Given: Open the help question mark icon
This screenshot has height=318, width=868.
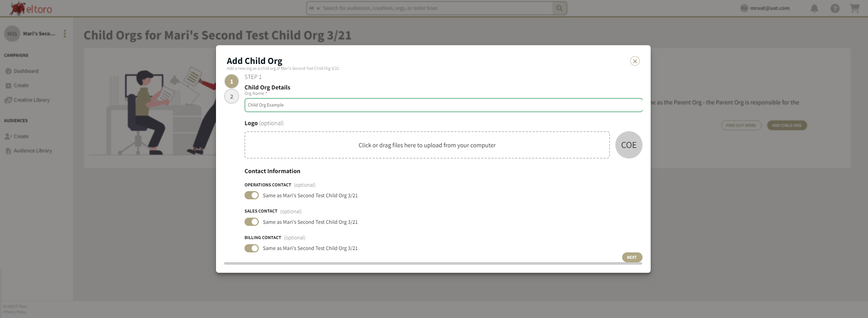Looking at the screenshot, I should 835,8.
